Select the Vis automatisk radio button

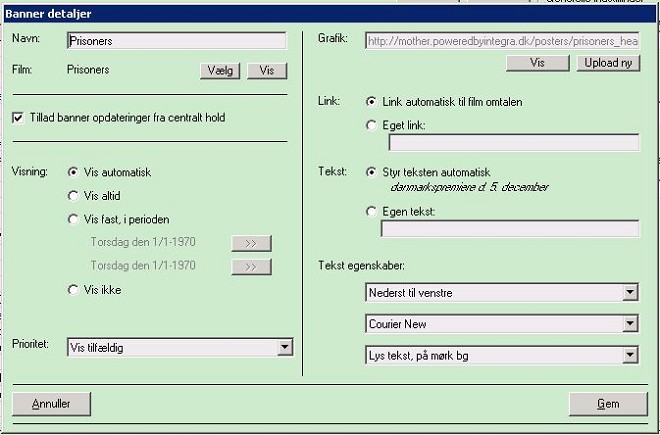73,172
